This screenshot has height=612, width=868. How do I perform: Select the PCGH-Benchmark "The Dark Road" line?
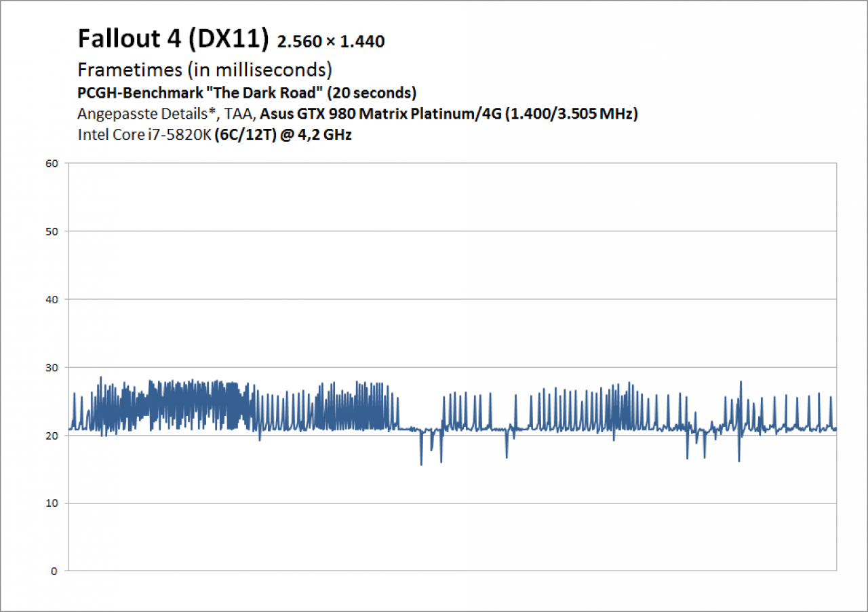coord(247,92)
